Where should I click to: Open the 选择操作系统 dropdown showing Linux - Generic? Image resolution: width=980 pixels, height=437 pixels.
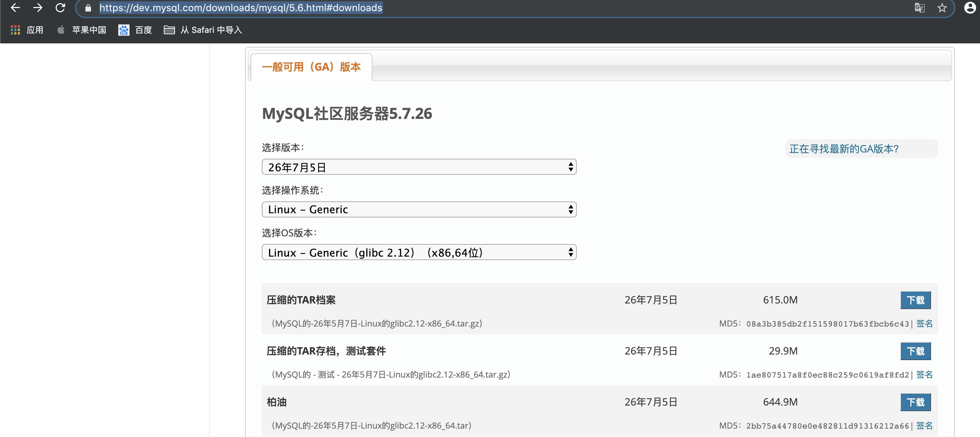pos(419,209)
